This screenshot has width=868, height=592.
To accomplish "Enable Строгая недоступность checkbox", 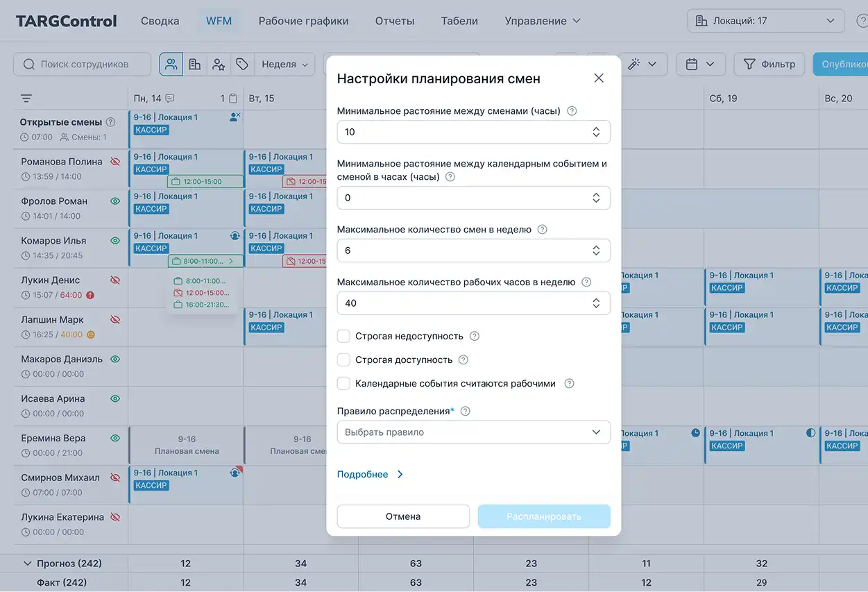I will click(343, 336).
